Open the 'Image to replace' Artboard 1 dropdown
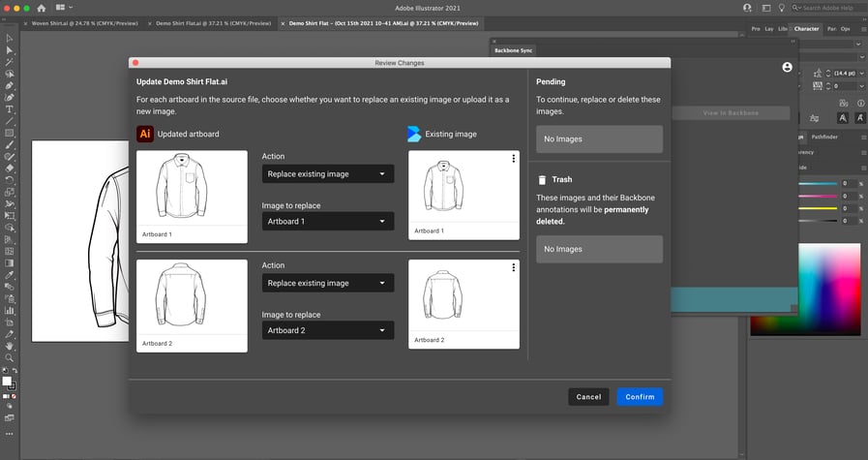This screenshot has height=460, width=868. [x=328, y=222]
